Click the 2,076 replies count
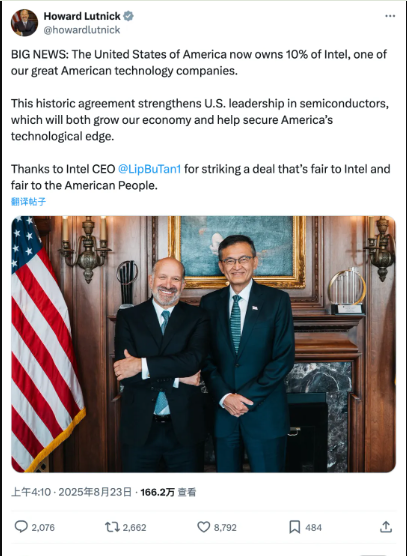The height and width of the screenshot is (556, 407). pyautogui.click(x=43, y=528)
